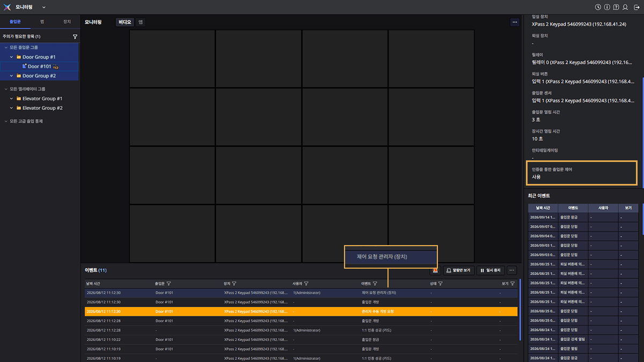The height and width of the screenshot is (362, 644).
Task: Open filter icon in left sidebar header
Action: (x=75, y=36)
